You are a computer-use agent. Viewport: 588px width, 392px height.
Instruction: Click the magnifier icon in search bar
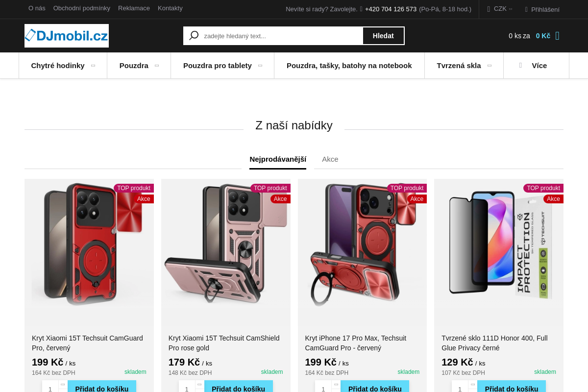click(194, 36)
